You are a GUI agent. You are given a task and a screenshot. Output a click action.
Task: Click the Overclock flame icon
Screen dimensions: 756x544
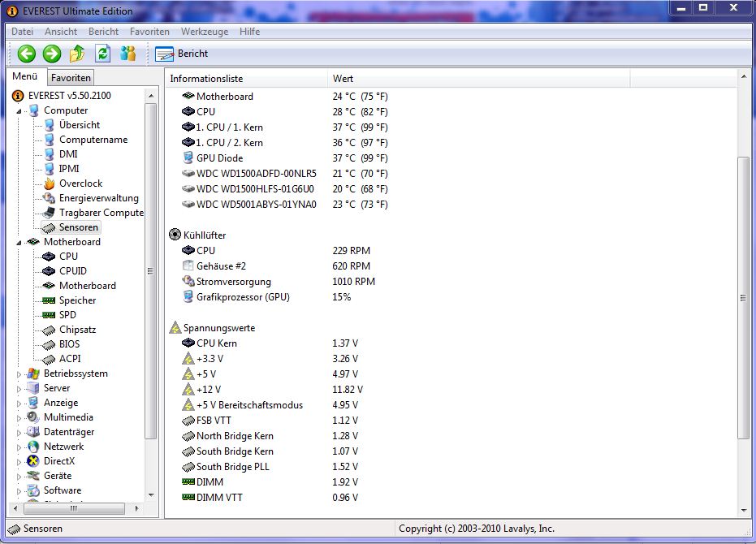[x=50, y=183]
